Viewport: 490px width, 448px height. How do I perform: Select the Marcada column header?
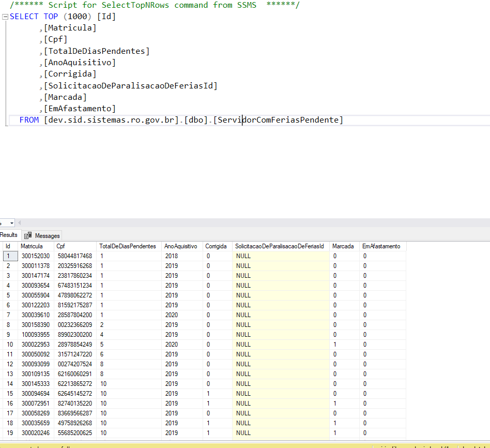coord(344,246)
